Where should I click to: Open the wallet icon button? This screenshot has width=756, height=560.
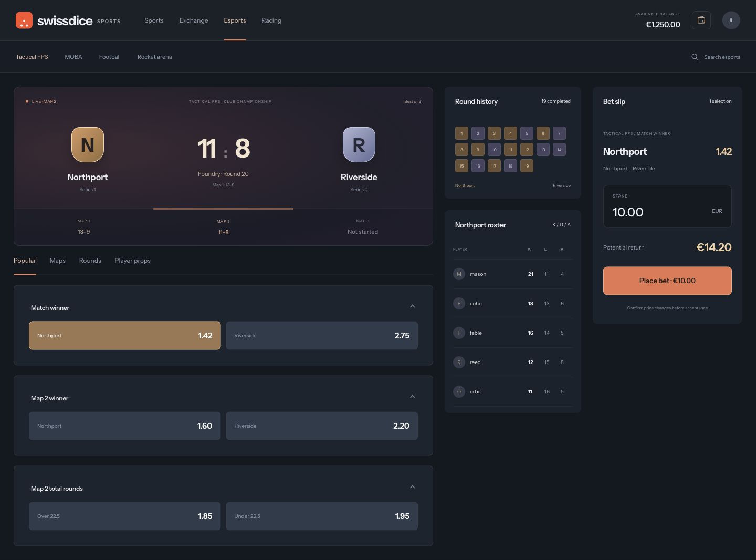pyautogui.click(x=701, y=20)
